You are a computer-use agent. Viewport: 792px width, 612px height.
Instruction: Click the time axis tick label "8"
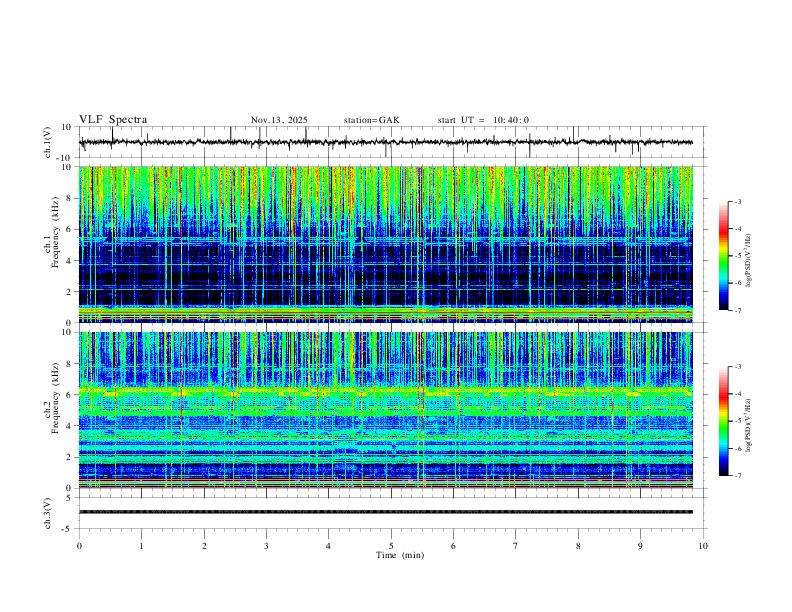point(578,546)
